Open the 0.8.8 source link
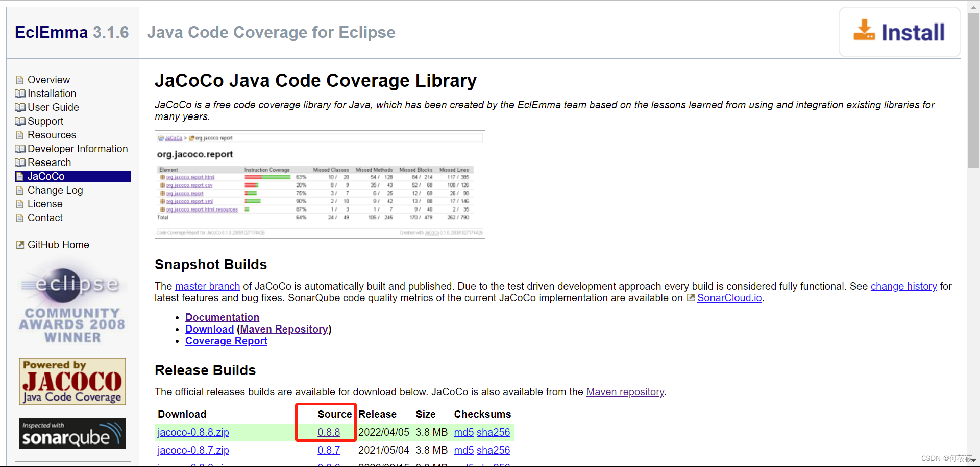Screen dimensions: 980x467 click(x=329, y=432)
